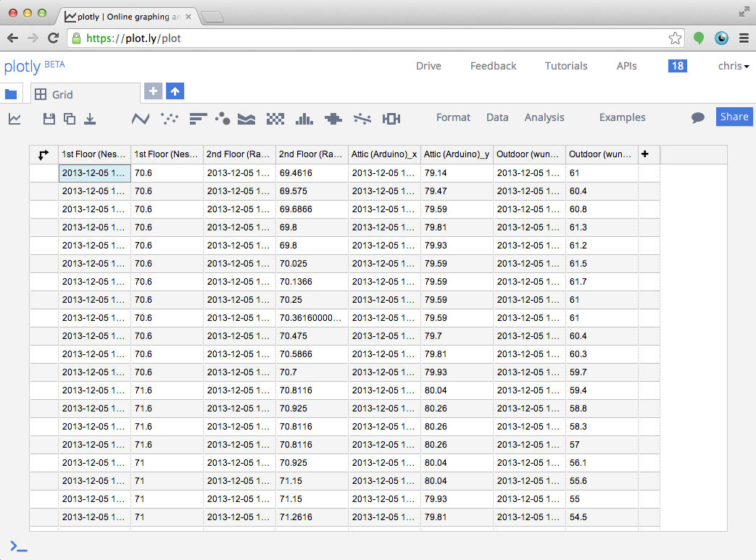The image size is (756, 560).
Task: Create a box plot from the toolbar
Action: point(391,119)
